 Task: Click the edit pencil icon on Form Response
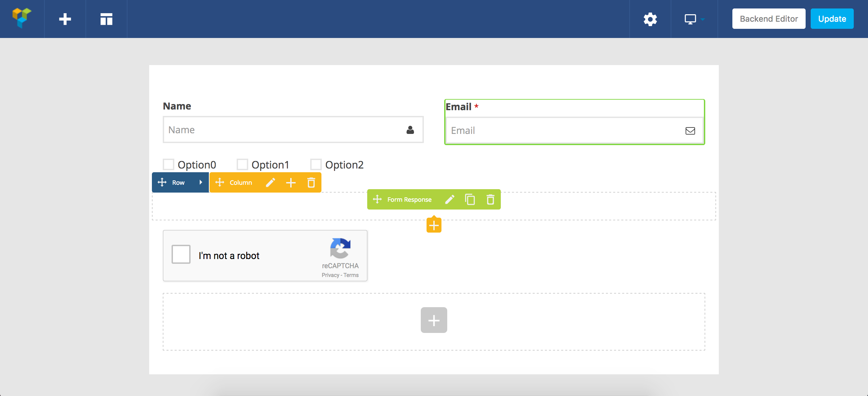(x=450, y=199)
